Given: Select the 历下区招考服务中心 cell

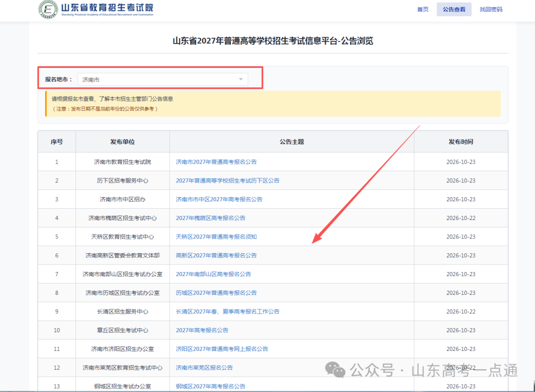Looking at the screenshot, I should click(122, 180).
